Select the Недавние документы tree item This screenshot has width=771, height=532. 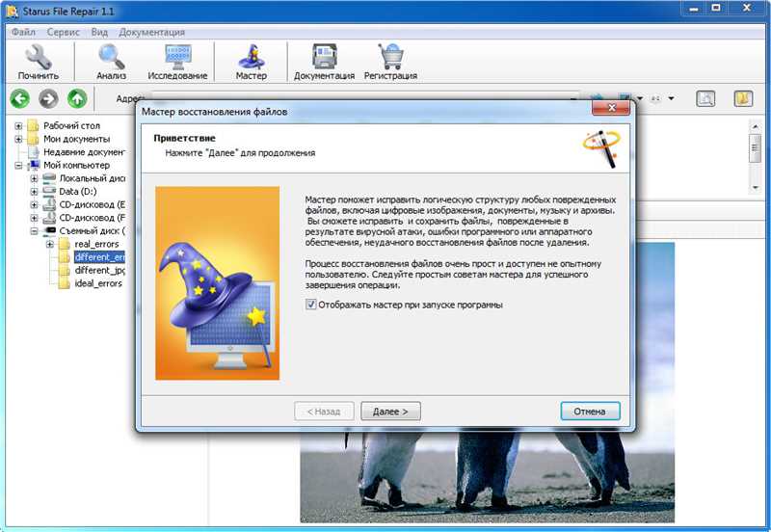(84, 152)
